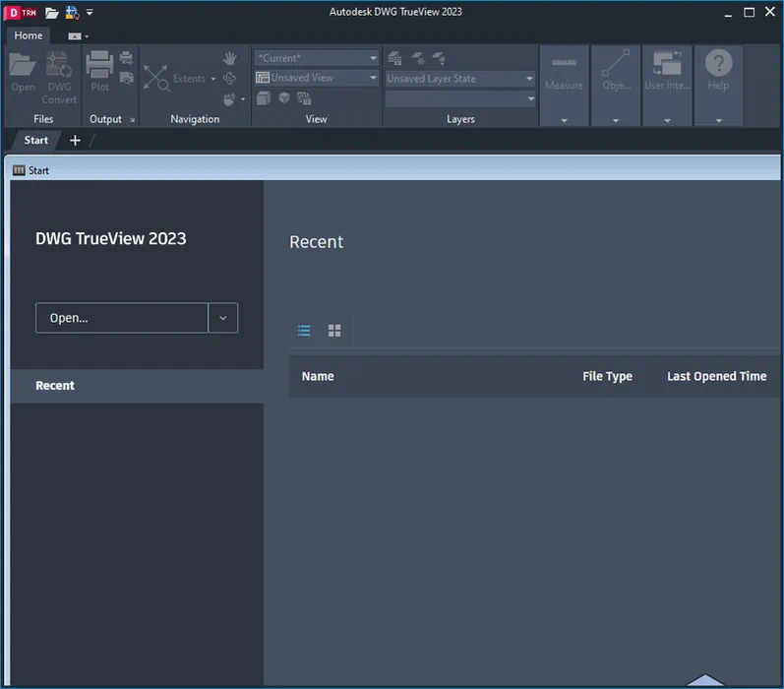Open the Unsaved View dropdown

tap(317, 78)
